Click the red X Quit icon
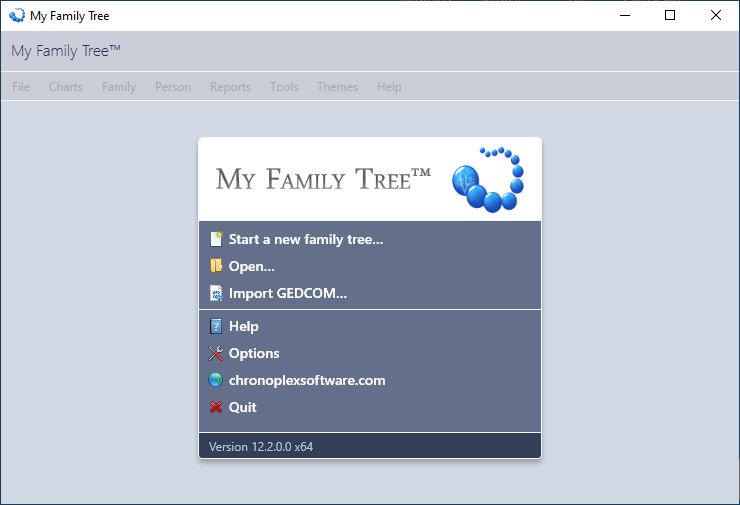 [x=216, y=407]
